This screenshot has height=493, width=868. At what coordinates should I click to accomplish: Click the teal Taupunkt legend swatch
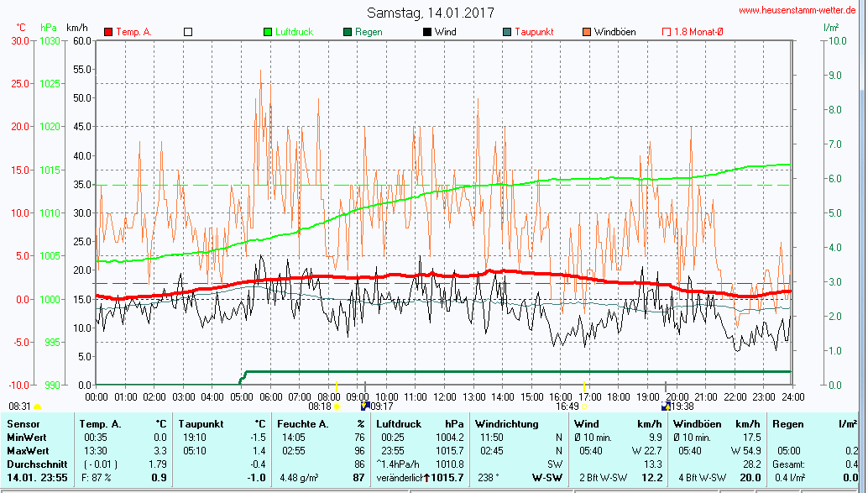pyautogui.click(x=507, y=32)
